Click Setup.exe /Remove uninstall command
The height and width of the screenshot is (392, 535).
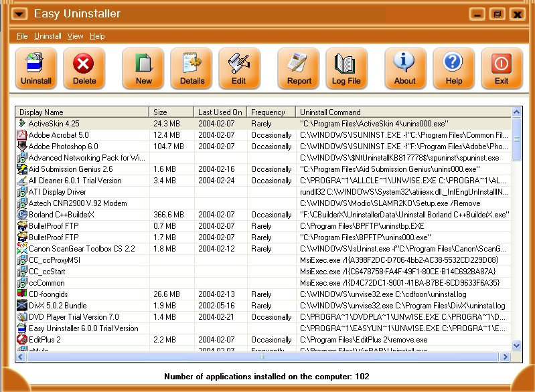(390, 203)
